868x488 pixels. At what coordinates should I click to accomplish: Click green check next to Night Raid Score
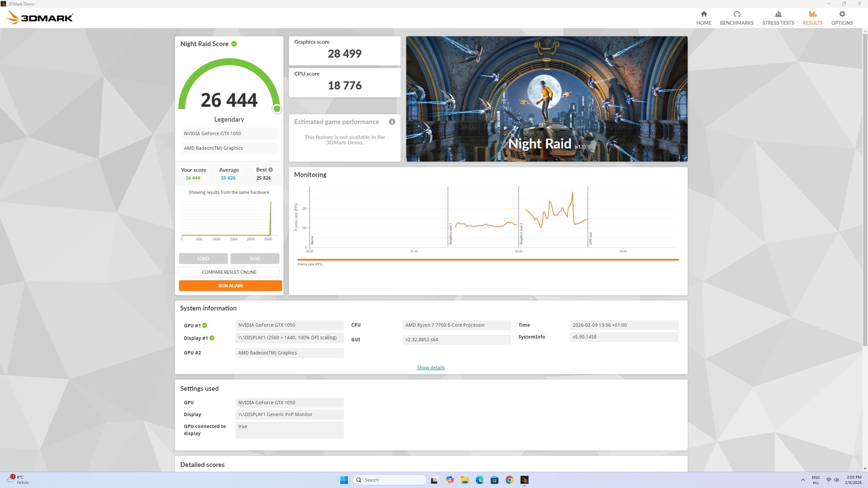[234, 44]
